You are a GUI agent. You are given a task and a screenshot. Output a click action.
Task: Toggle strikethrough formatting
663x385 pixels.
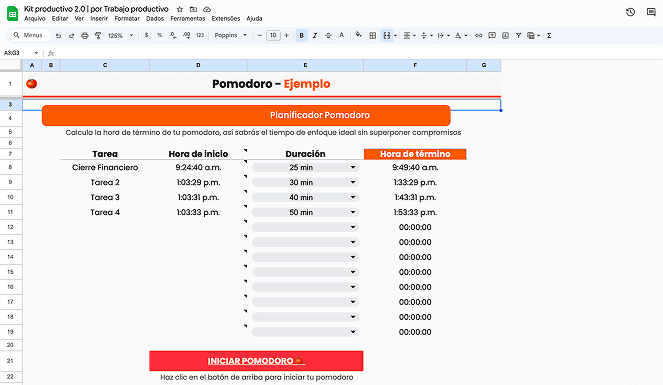click(328, 35)
